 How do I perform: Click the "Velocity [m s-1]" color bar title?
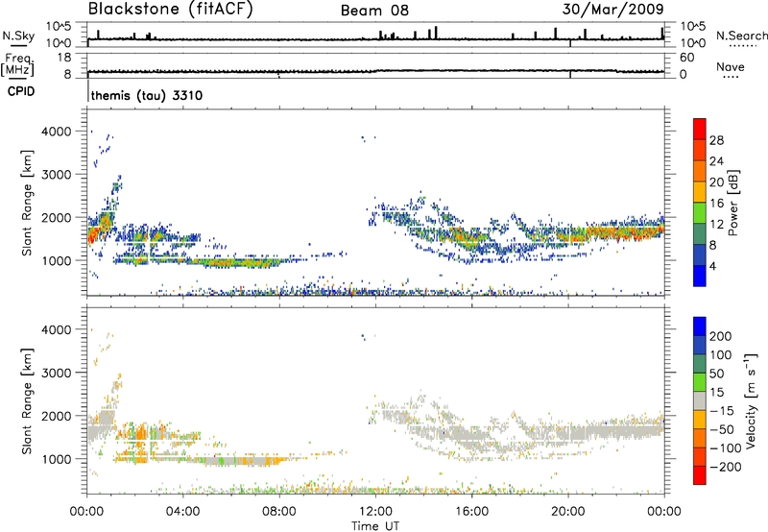tap(751, 400)
